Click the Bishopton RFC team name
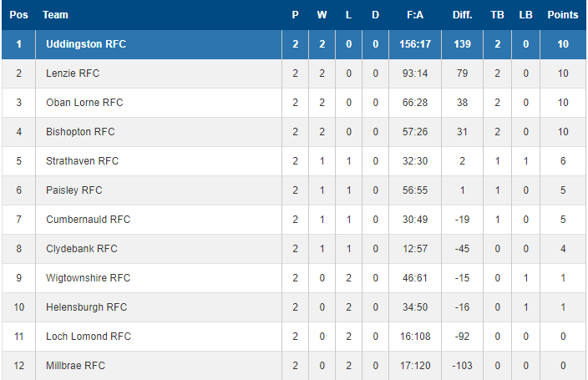Image resolution: width=588 pixels, height=380 pixels. 80,132
